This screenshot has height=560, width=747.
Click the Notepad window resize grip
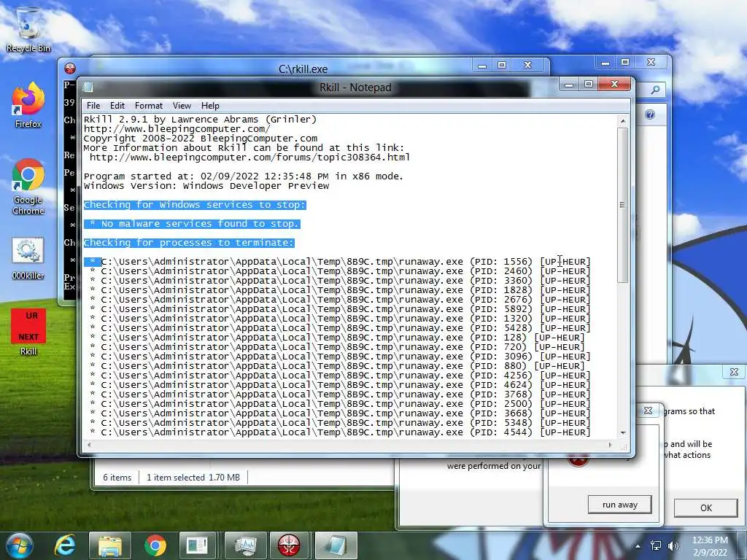(x=625, y=446)
